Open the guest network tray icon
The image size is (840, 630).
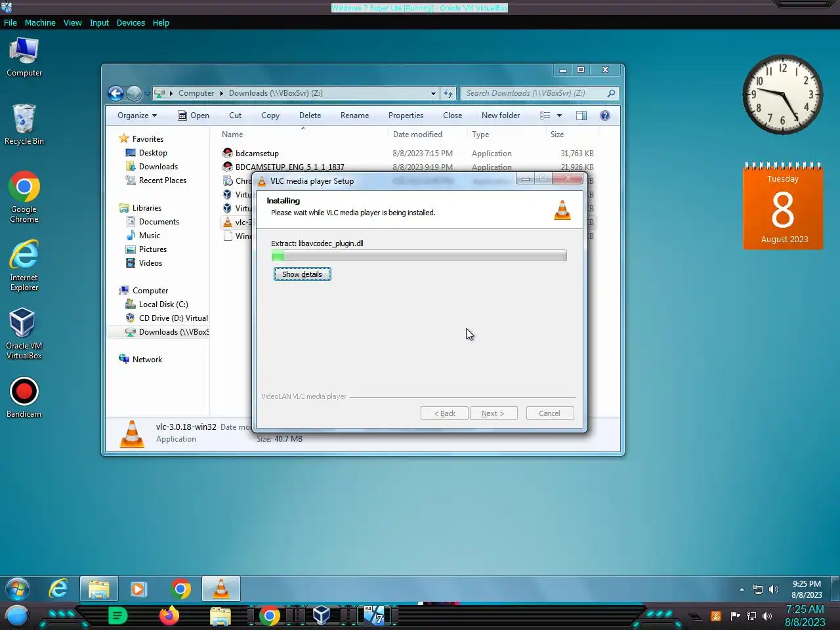[758, 589]
